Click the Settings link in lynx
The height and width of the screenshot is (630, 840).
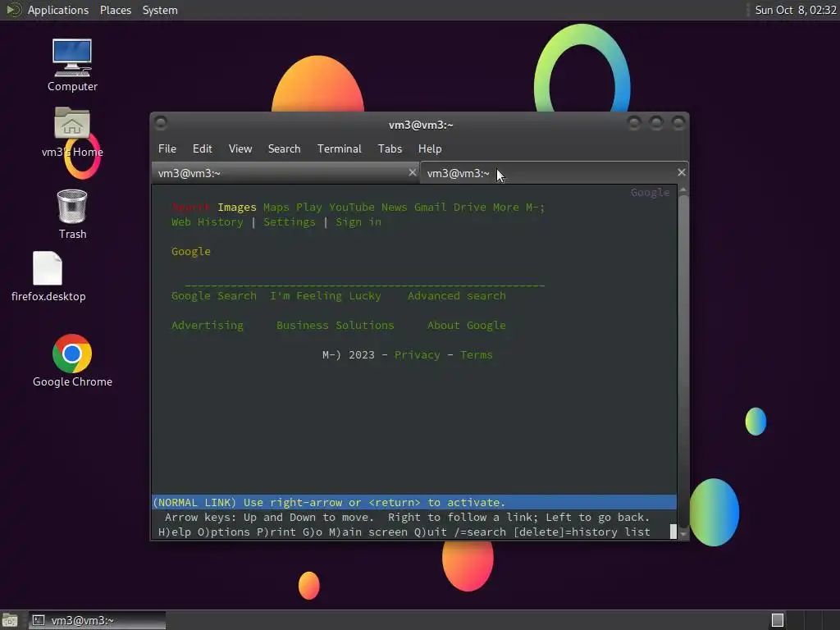point(290,221)
